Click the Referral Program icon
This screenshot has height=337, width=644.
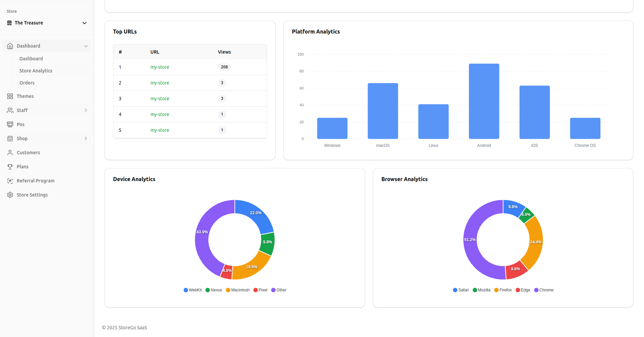coord(10,181)
